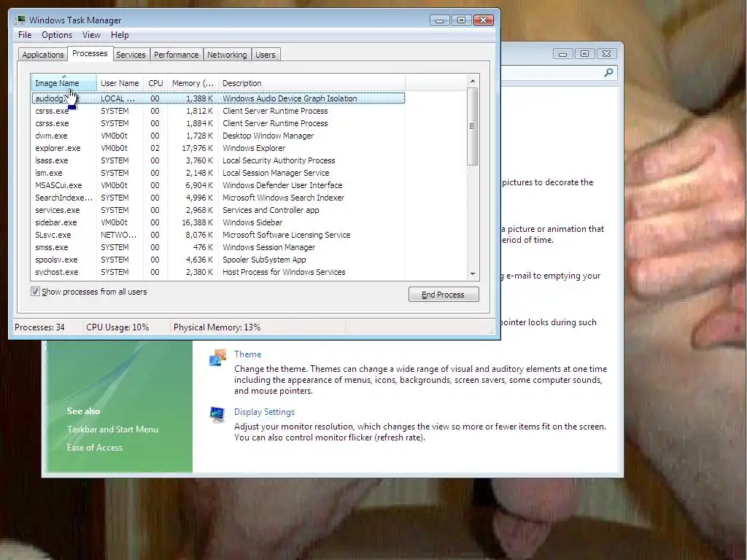Click the Windows Explorer description cell
This screenshot has height=560, width=747.
(x=254, y=148)
